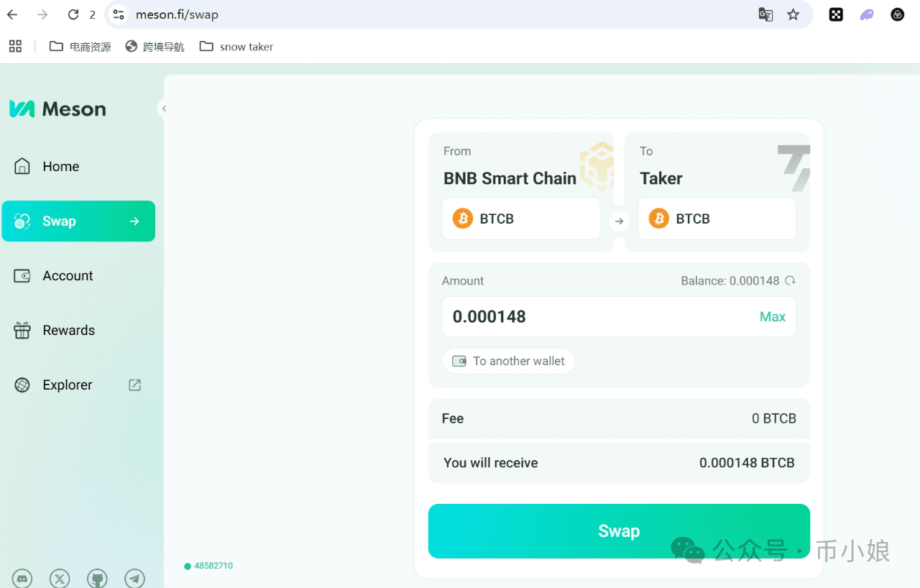Screen dimensions: 920x588
Task: Click the Meson logo
Action: tap(57, 109)
